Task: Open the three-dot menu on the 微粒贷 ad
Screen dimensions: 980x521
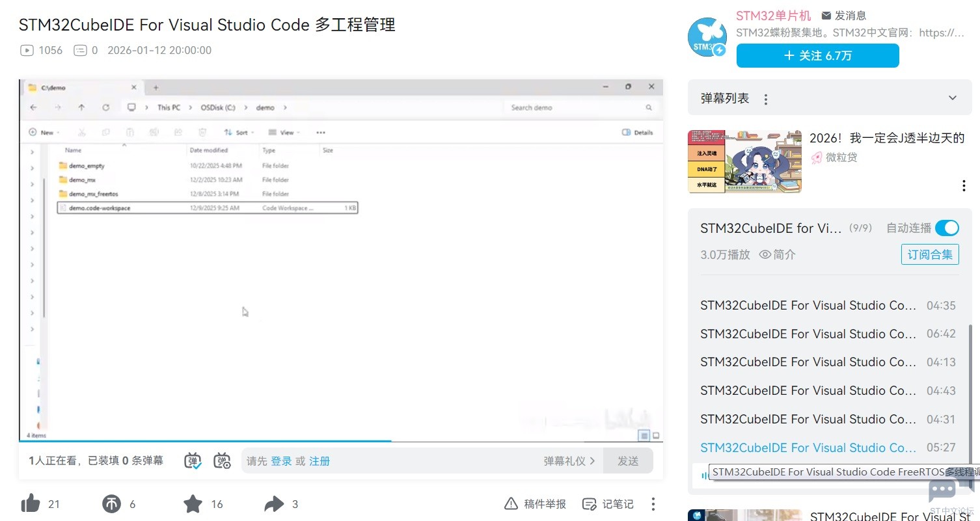Action: pyautogui.click(x=964, y=186)
